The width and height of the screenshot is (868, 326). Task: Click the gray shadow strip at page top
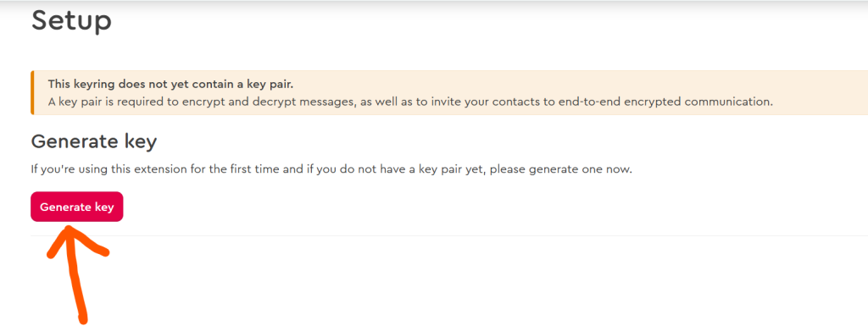pos(434,3)
